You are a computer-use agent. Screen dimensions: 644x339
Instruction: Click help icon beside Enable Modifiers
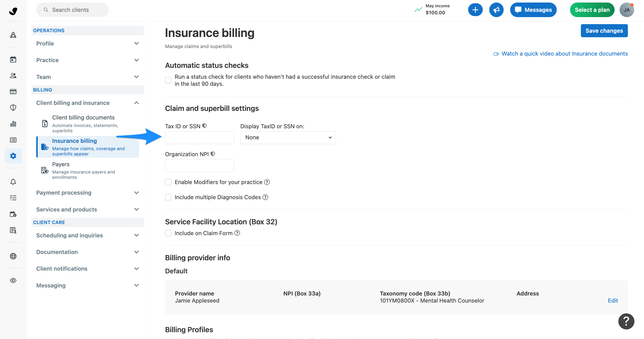pos(267,182)
